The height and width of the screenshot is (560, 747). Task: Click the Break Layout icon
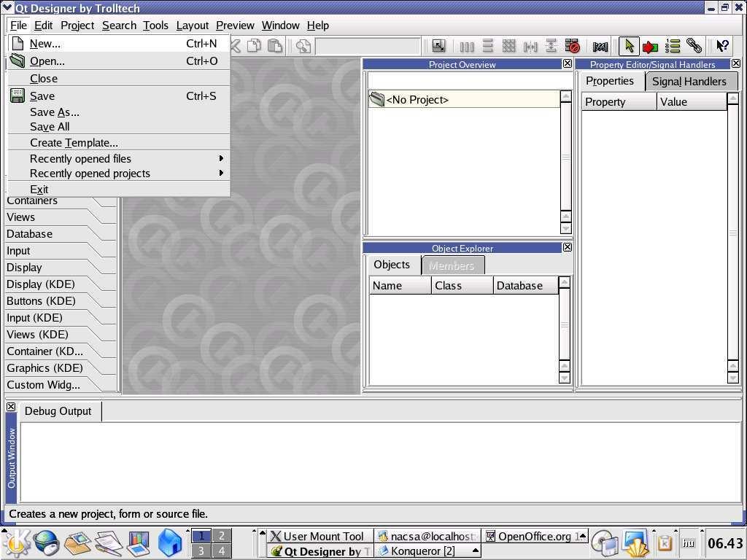(572, 46)
